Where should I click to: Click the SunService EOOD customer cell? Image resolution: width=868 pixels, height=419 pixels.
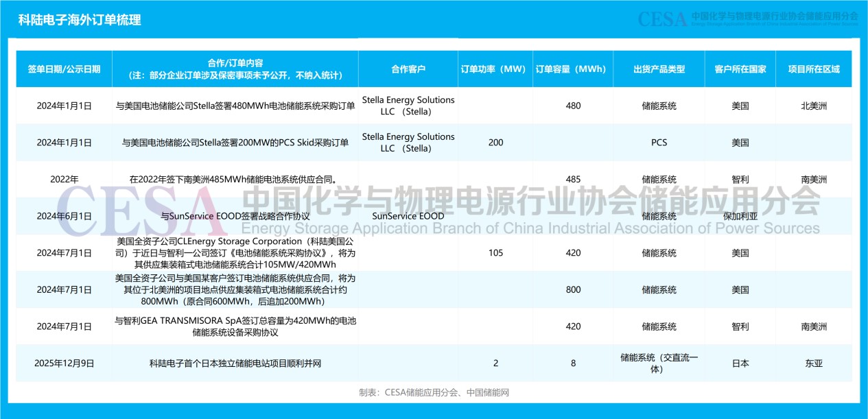[408, 216]
